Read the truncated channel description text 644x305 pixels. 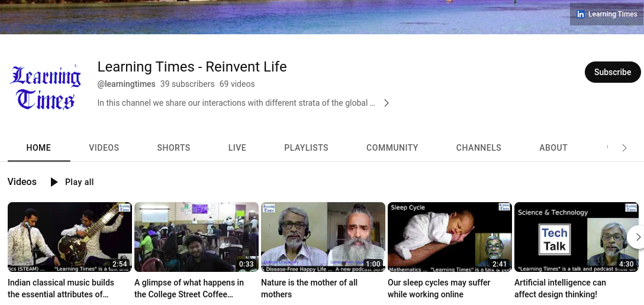point(236,103)
